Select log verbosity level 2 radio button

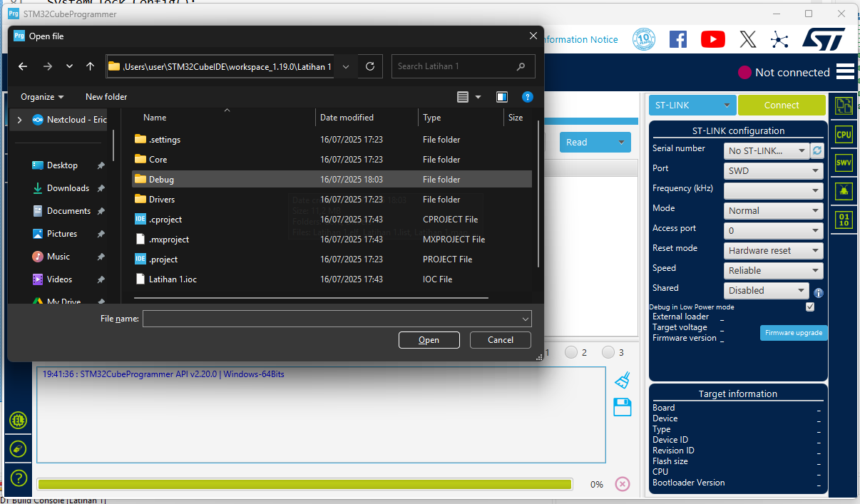click(x=571, y=351)
